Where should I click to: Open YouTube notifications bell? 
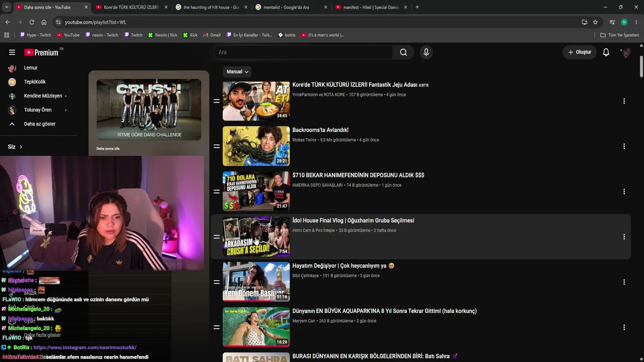pyautogui.click(x=606, y=52)
